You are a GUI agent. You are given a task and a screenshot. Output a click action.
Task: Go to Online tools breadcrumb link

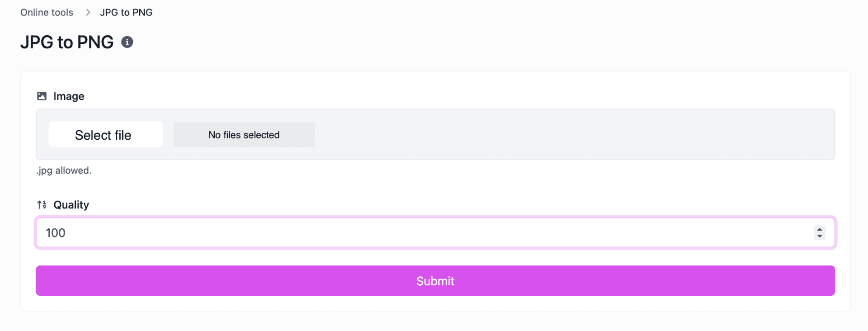[x=47, y=12]
